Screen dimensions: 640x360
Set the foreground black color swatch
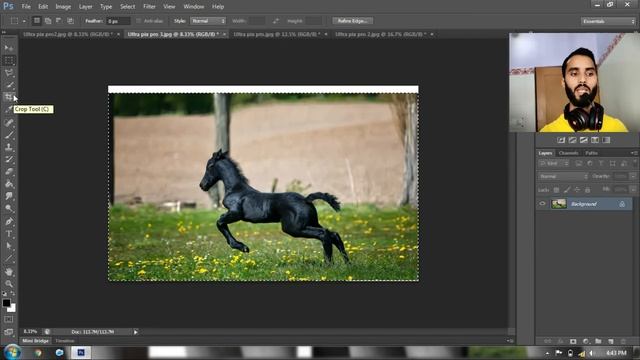tap(6, 302)
